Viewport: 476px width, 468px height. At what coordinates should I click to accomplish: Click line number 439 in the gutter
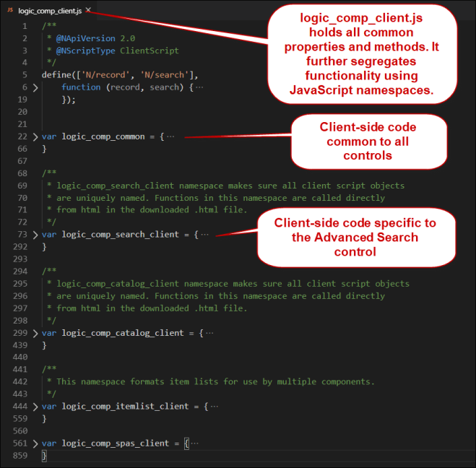20,345
